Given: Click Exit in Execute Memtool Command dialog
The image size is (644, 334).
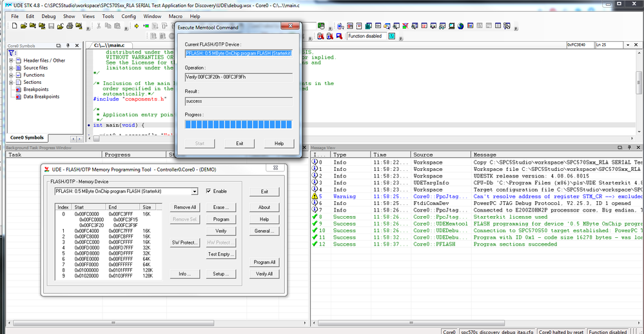Looking at the screenshot, I should pyautogui.click(x=239, y=143).
